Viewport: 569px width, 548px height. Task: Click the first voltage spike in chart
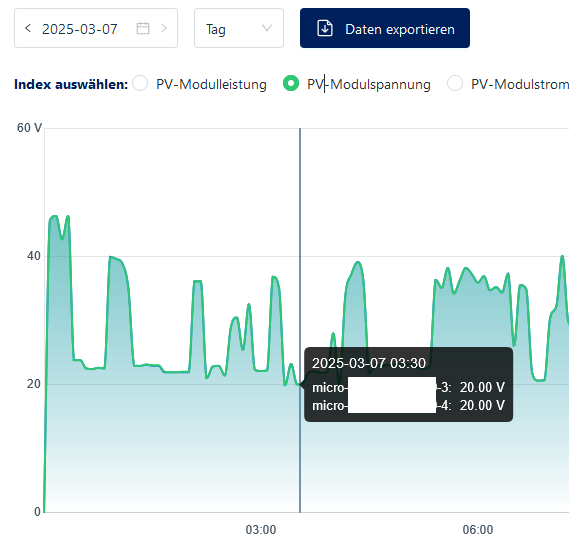pos(54,218)
